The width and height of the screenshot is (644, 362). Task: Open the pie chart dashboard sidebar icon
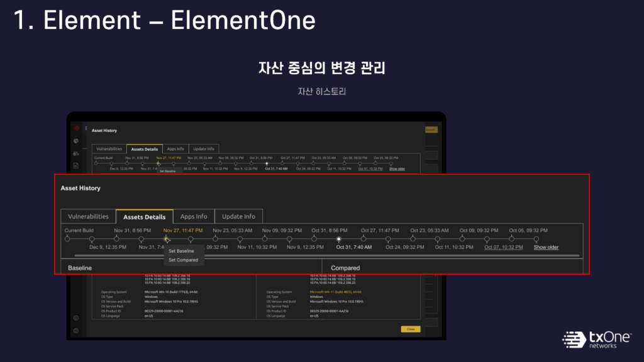(x=76, y=141)
